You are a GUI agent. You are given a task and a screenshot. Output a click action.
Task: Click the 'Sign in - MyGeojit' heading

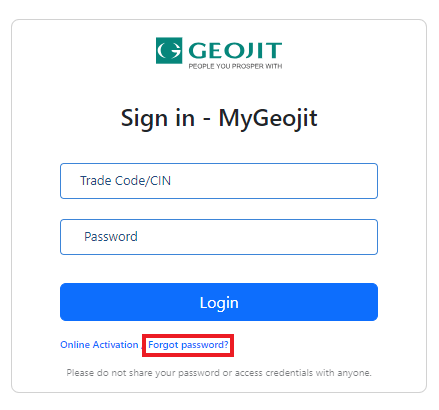pyautogui.click(x=219, y=119)
